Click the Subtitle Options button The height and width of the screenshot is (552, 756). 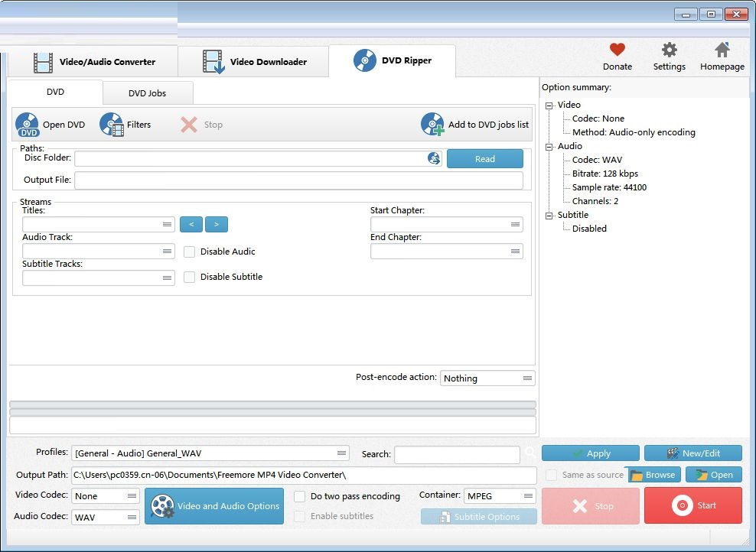click(479, 516)
